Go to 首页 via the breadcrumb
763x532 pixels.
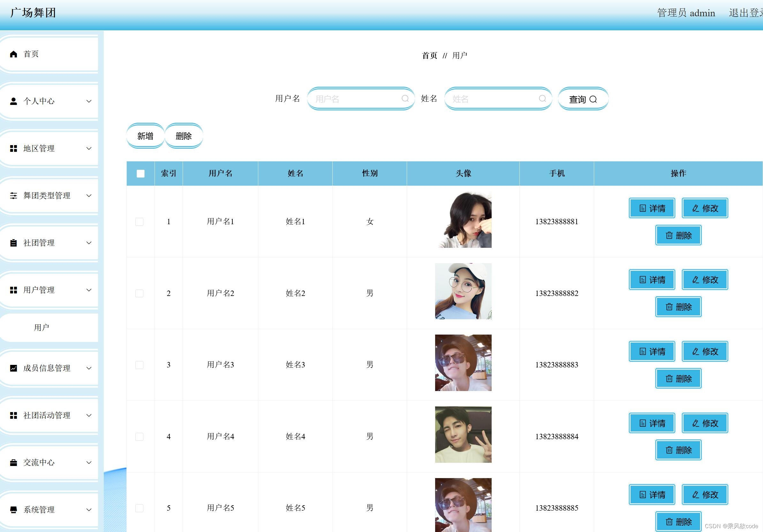429,55
